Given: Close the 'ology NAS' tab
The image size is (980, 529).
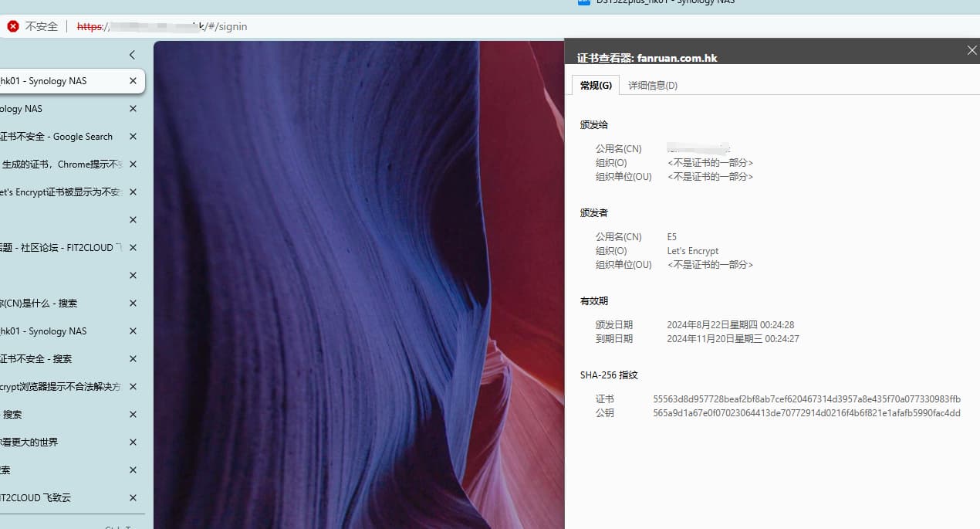Looking at the screenshot, I should click(133, 109).
